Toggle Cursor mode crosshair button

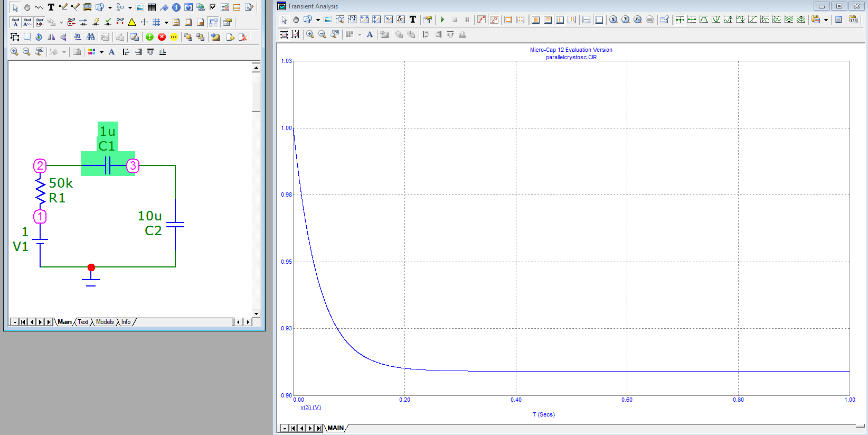599,20
